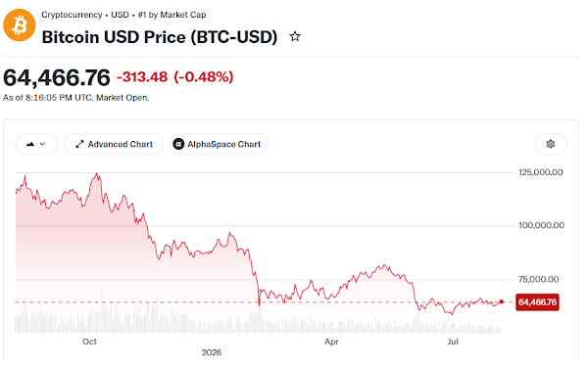The image size is (588, 368).
Task: Click the 100,000.00 price axis label
Action: pyautogui.click(x=541, y=225)
